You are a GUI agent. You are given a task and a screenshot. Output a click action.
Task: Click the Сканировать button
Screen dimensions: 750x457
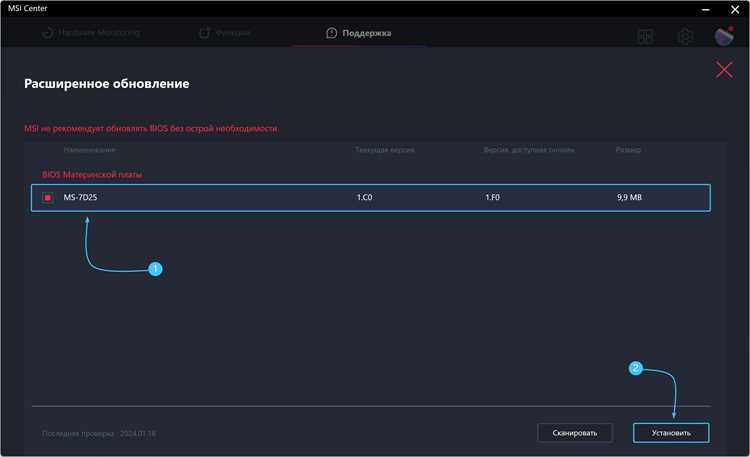point(574,433)
